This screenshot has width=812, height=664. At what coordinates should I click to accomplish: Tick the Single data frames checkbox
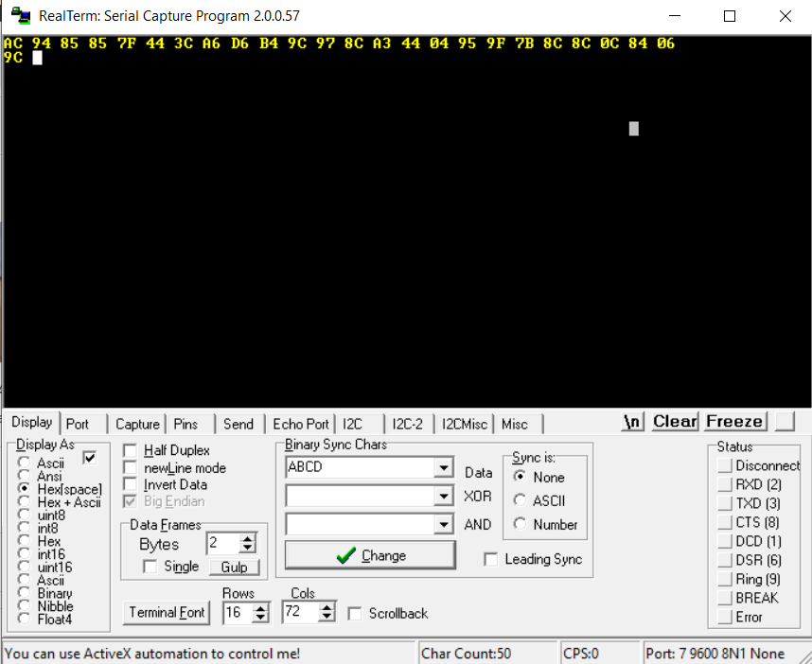150,567
